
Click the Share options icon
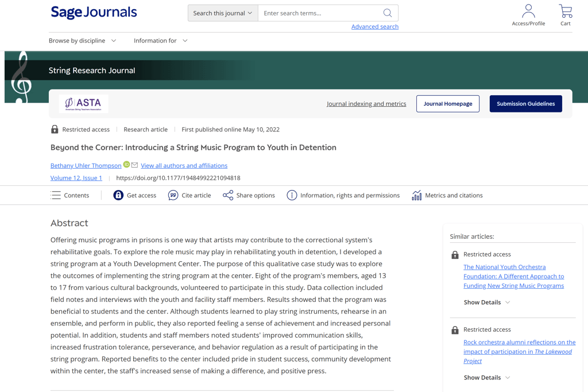point(228,195)
